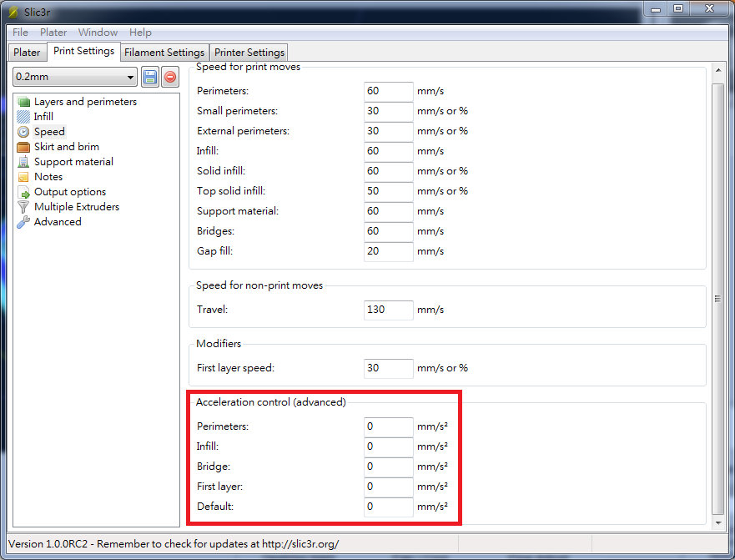Click the Gap fill speed field
The image size is (735, 560).
(388, 251)
